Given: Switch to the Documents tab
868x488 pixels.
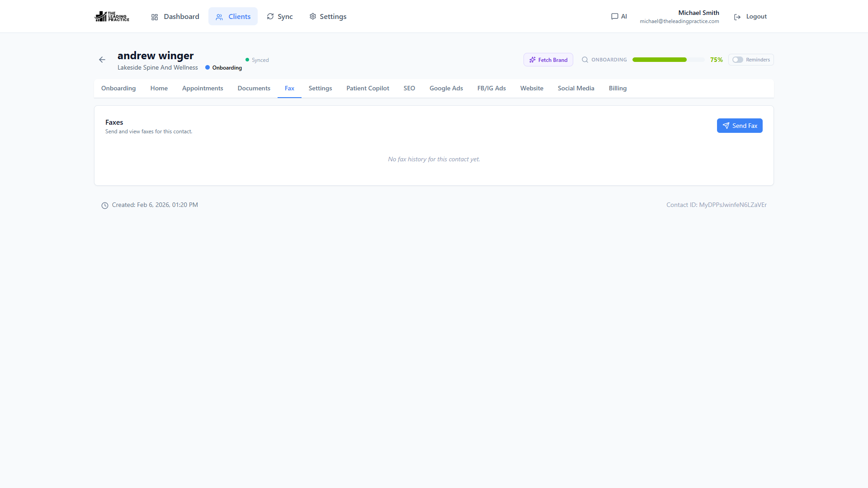Looking at the screenshot, I should 254,88.
